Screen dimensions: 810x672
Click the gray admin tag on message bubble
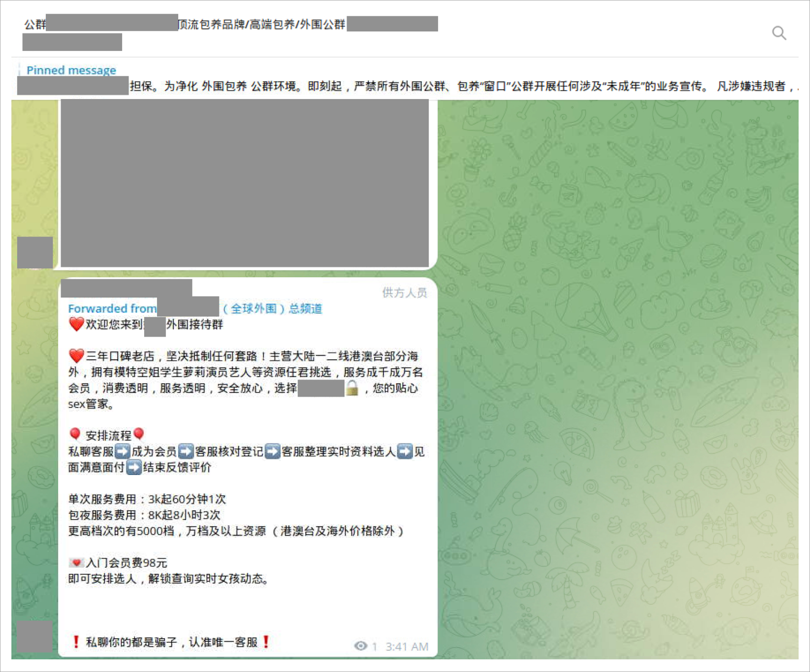click(404, 292)
